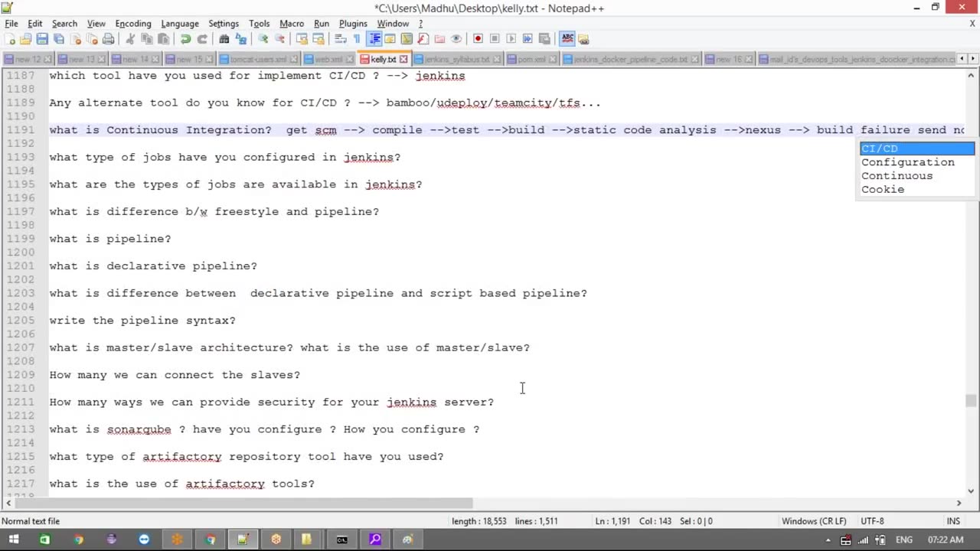This screenshot has height=551, width=980.
Task: Create a new document with the New toolbar icon
Action: (11, 39)
